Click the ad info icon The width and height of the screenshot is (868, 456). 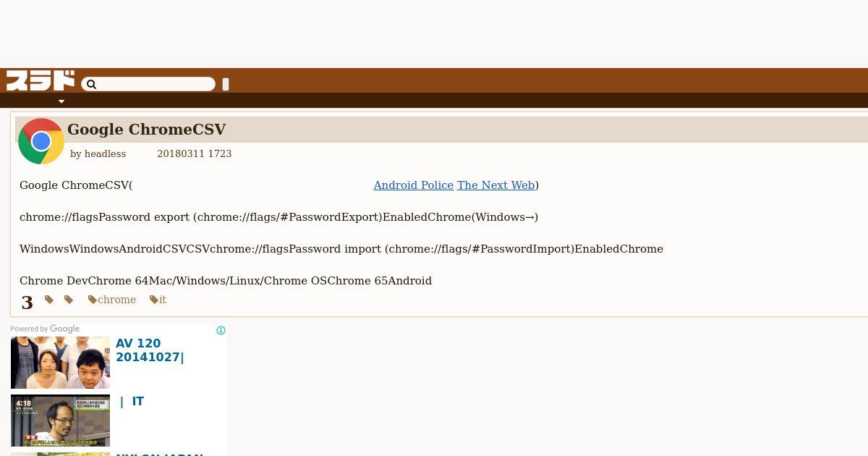[x=221, y=331]
